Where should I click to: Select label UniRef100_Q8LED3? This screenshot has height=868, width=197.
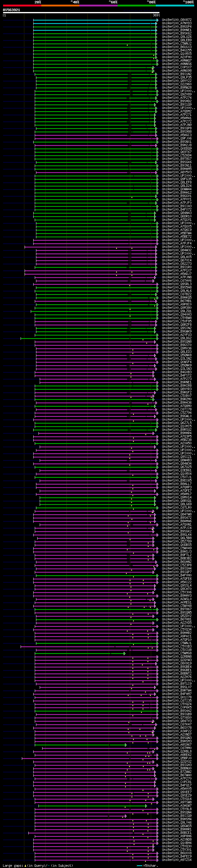point(177,352)
